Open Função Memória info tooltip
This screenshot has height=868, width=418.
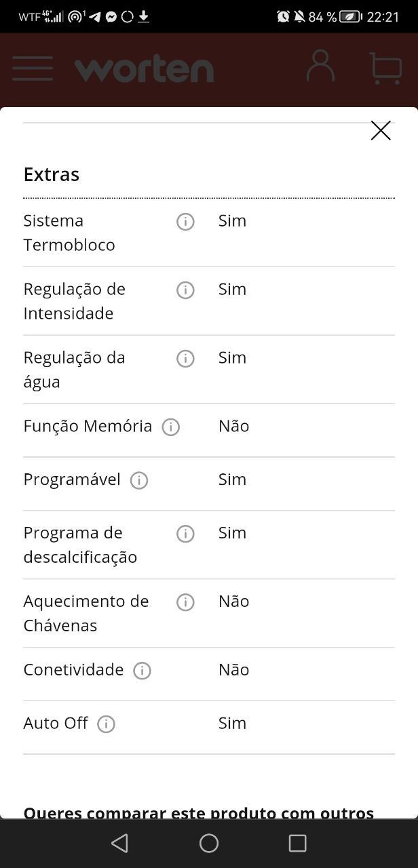pos(171,427)
